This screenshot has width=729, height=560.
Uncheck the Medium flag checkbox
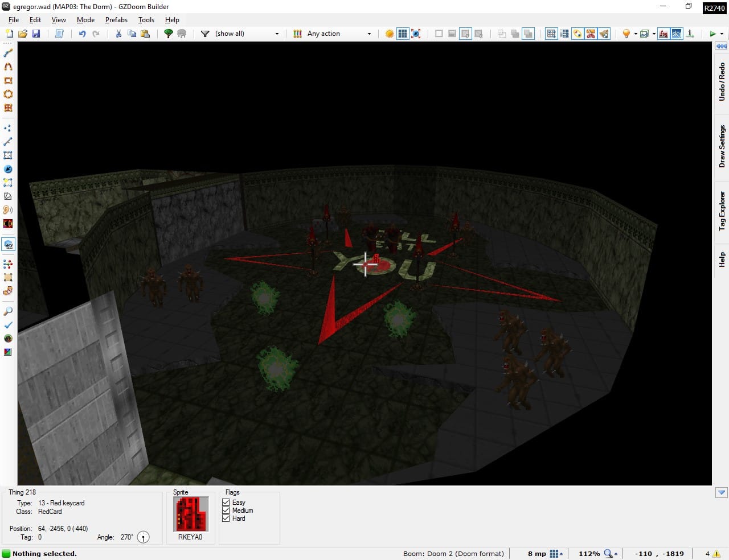pos(226,510)
